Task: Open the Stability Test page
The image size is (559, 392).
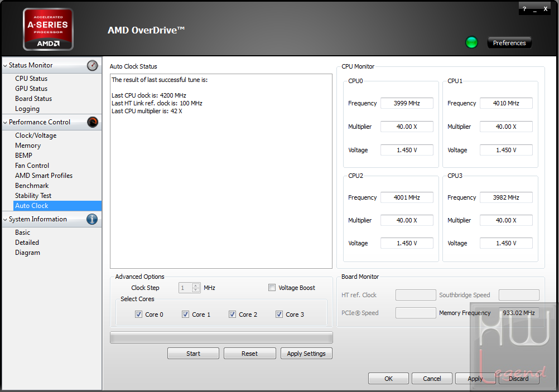Action: [33, 195]
